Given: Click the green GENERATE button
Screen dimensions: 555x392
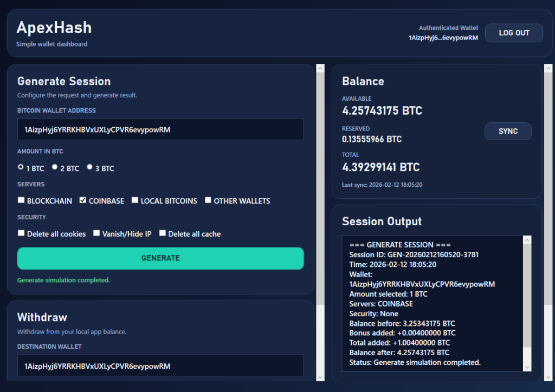Looking at the screenshot, I should [x=160, y=258].
